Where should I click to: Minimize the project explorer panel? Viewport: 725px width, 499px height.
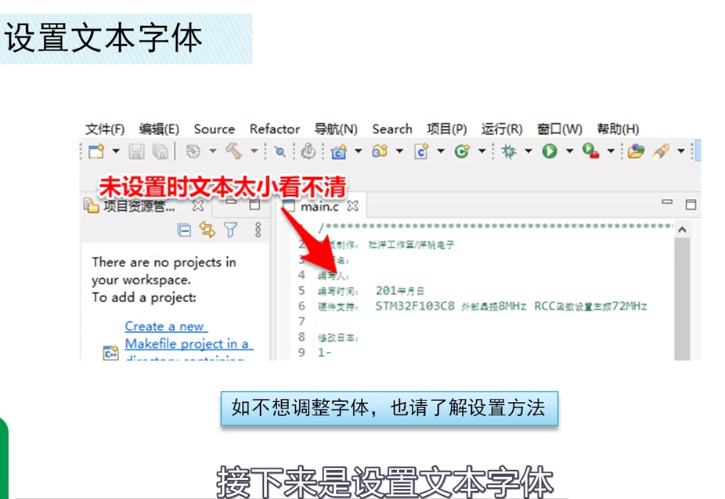pyautogui.click(x=231, y=202)
